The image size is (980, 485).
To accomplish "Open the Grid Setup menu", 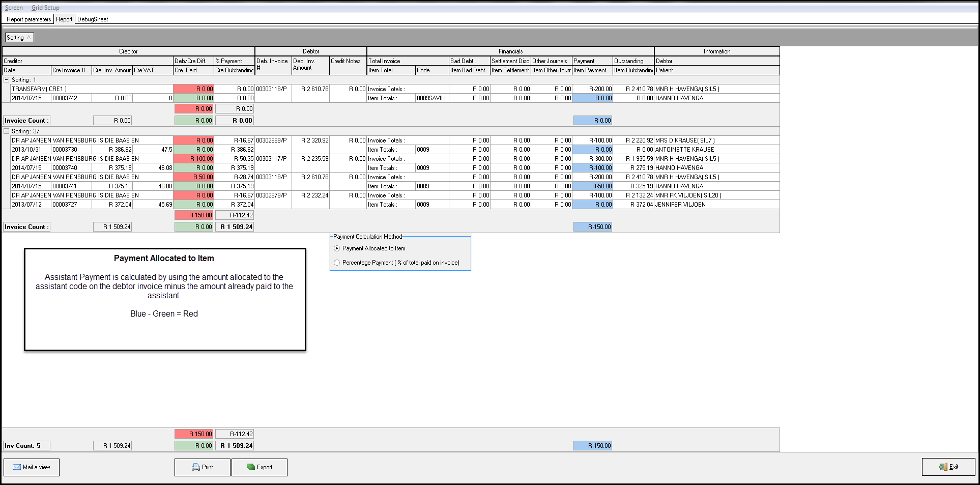I will tap(45, 8).
